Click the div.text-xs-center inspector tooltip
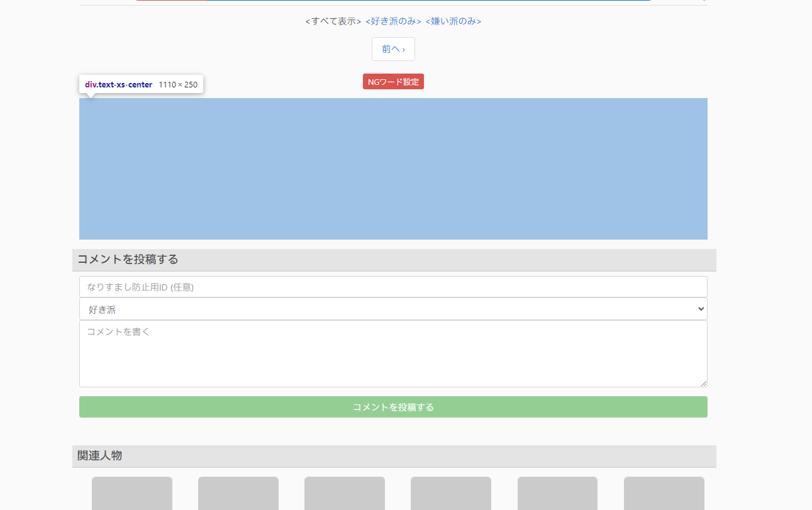Viewport: 812px width, 510px height. pyautogui.click(x=140, y=84)
